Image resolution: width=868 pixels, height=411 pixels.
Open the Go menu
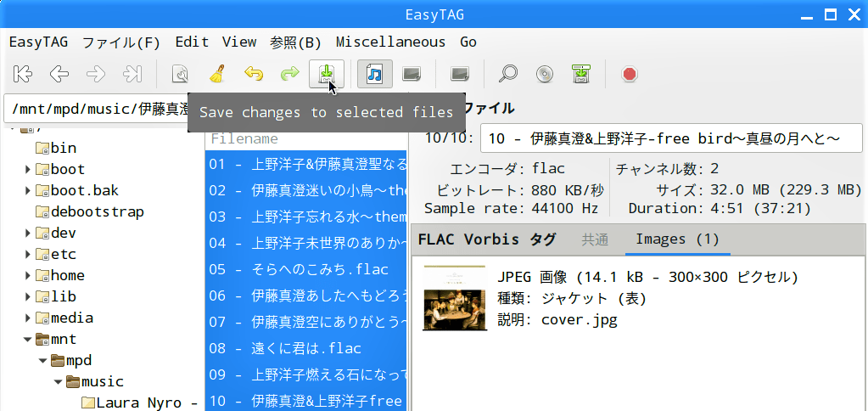coord(468,42)
